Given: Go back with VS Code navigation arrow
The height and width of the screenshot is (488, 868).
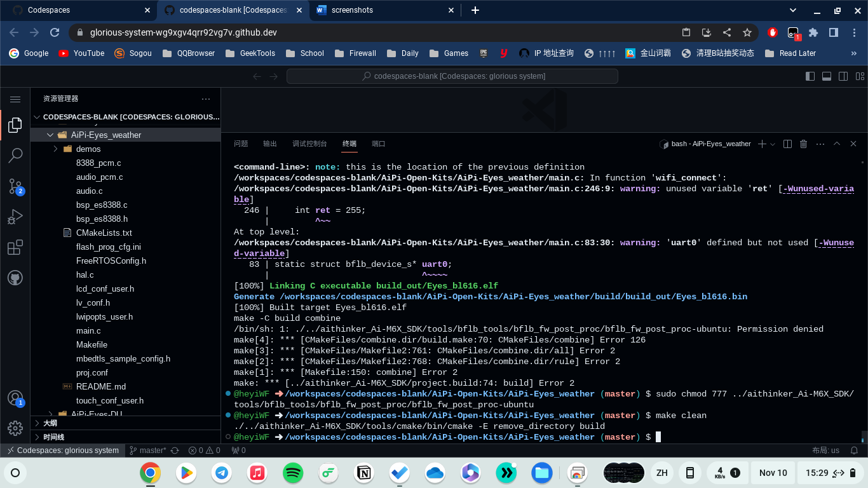Looking at the screenshot, I should pyautogui.click(x=257, y=76).
